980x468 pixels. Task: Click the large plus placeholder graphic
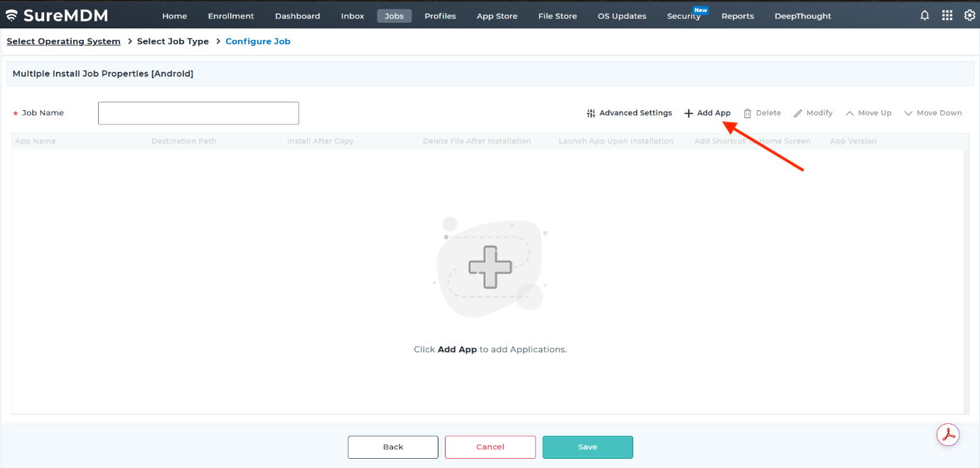490,267
